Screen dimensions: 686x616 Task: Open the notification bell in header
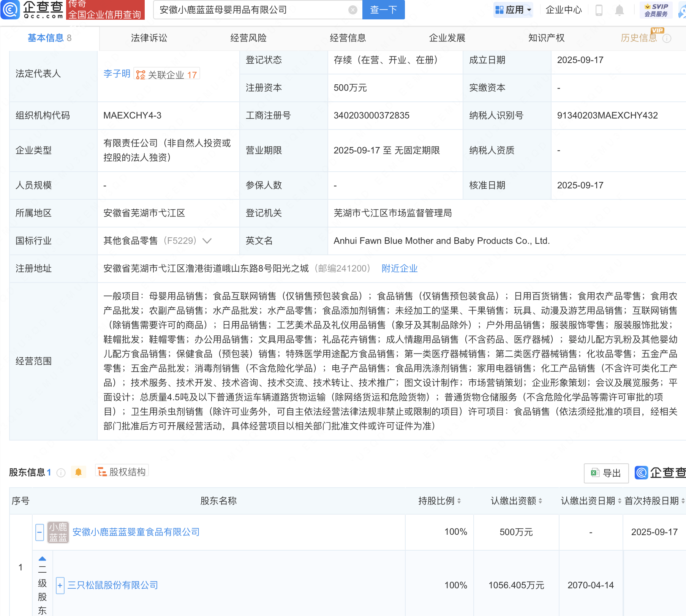620,10
